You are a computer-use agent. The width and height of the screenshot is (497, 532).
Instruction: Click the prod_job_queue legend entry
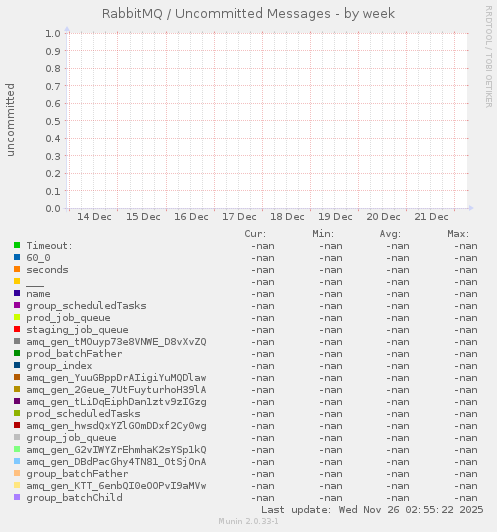pos(69,318)
